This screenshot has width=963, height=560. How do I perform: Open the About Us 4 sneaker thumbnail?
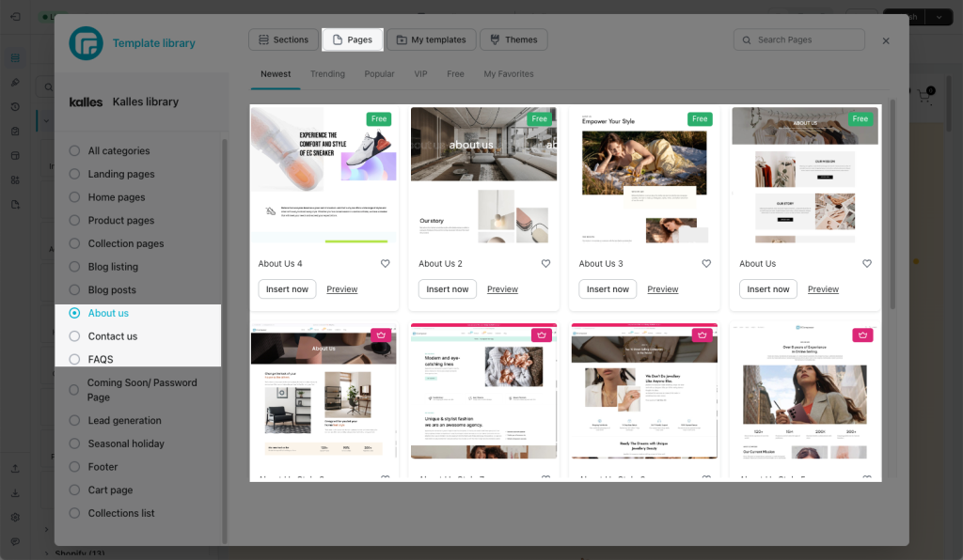324,175
